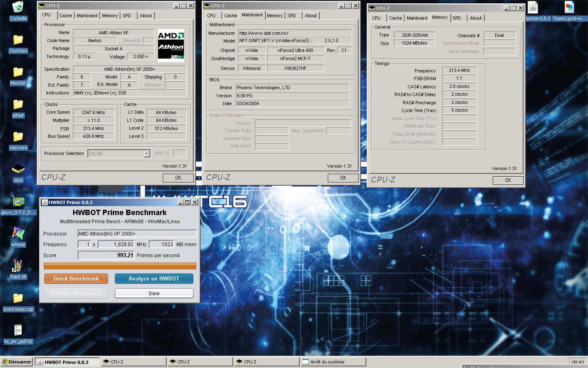Switch to Mainboard tab in first CPU-Z
The height and width of the screenshot is (368, 588).
point(87,16)
